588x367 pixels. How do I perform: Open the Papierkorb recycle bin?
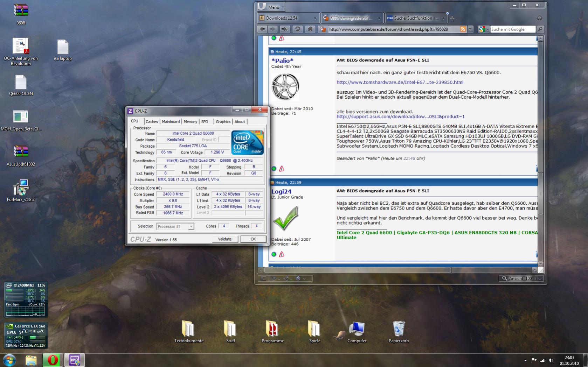tap(399, 331)
